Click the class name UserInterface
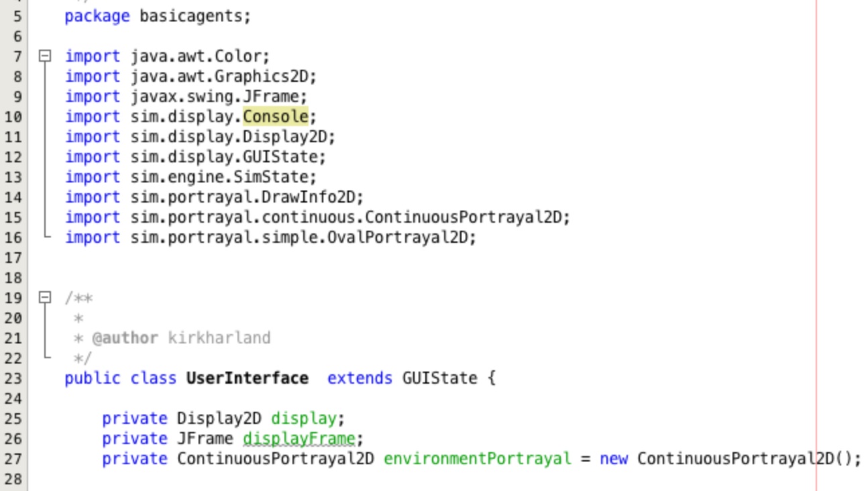Image resolution: width=868 pixels, height=491 pixels. pos(248,378)
